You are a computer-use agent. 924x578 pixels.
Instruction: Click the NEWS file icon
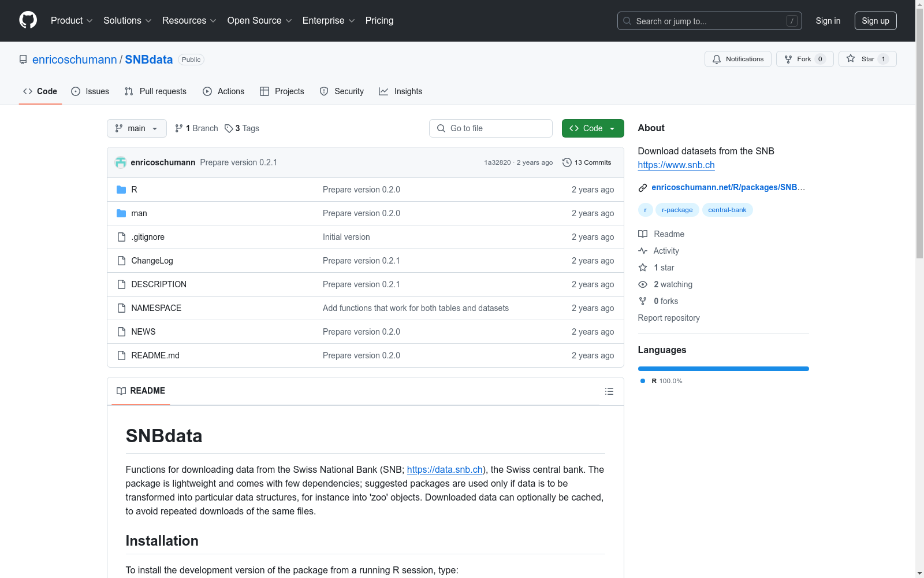click(x=121, y=332)
